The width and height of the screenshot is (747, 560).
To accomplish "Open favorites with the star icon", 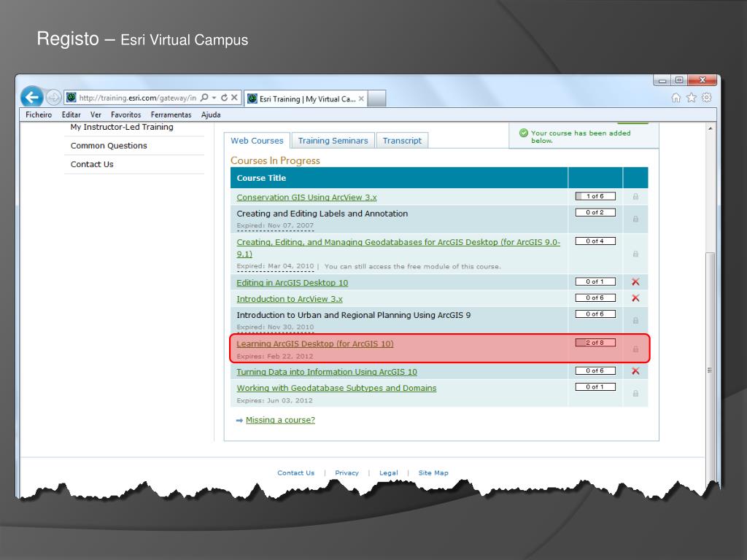I will (x=692, y=98).
